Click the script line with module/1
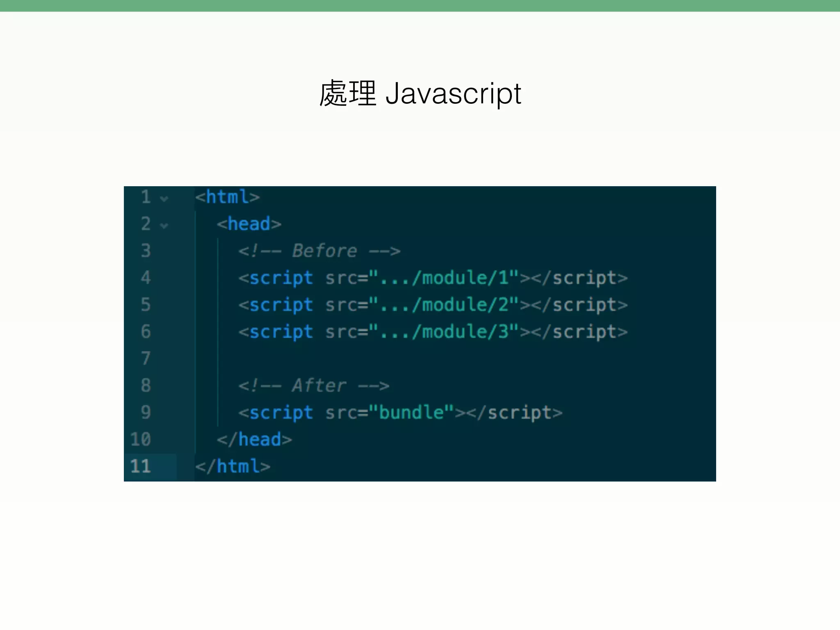This screenshot has width=840, height=630. point(433,278)
